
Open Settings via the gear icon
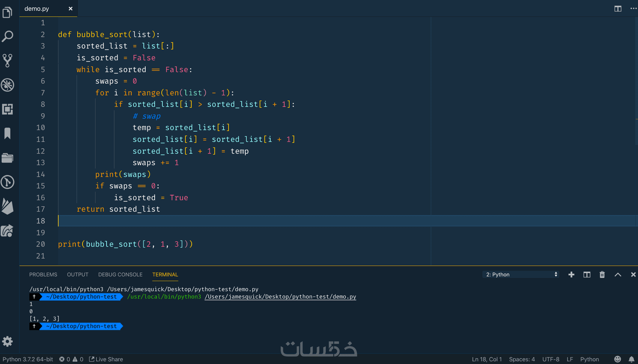[x=8, y=341]
